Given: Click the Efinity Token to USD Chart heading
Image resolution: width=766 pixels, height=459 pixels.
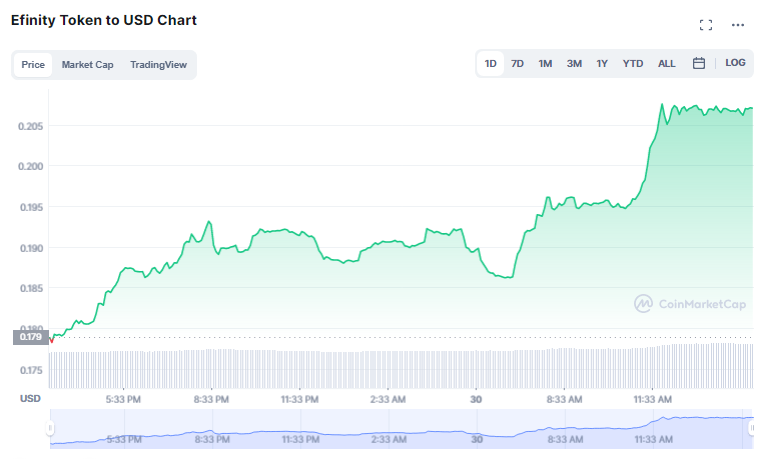Looking at the screenshot, I should tap(104, 20).
